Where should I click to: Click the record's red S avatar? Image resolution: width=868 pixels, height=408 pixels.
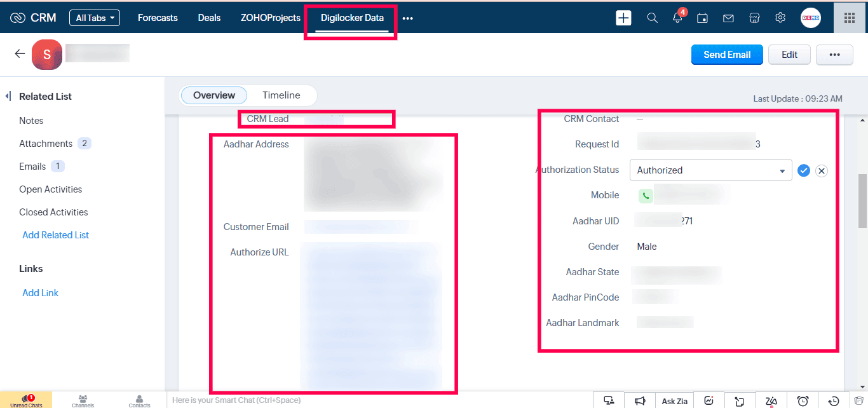coord(47,55)
